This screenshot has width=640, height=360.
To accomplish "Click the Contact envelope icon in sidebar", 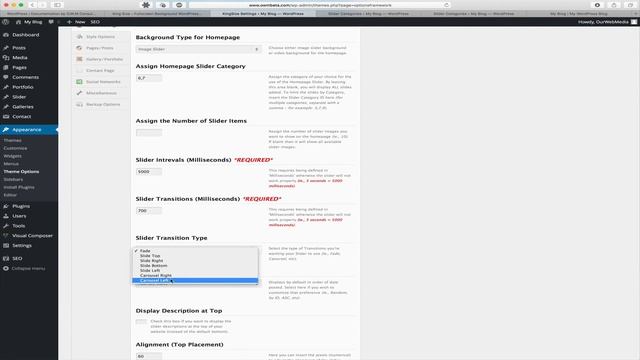I will click(6, 116).
